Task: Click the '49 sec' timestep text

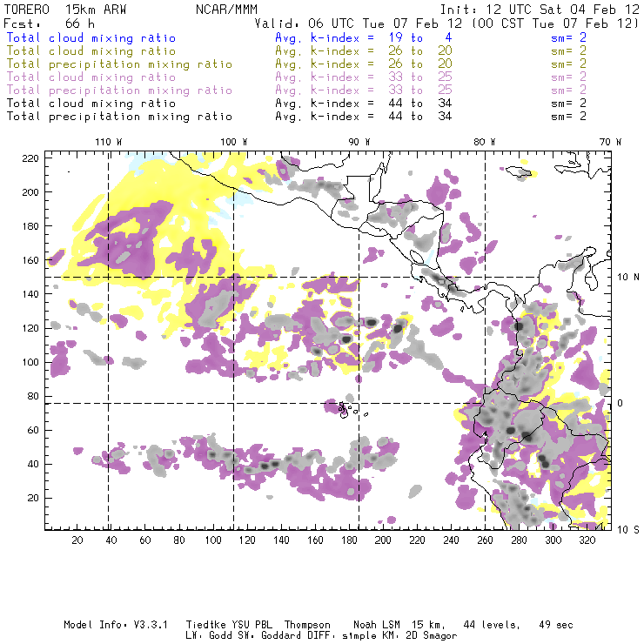Action: 556,625
